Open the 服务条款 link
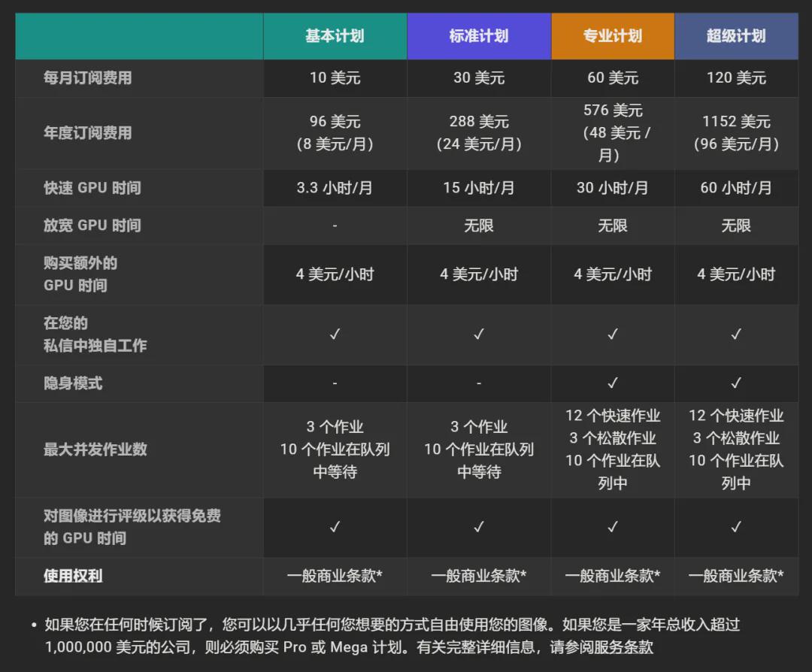Screen dimensions: 812x672 coord(626,647)
